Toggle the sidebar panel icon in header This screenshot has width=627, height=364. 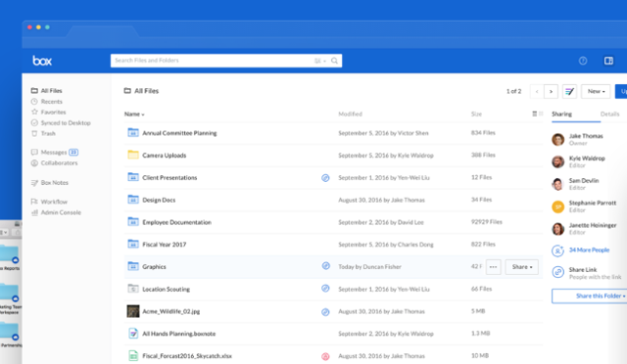tap(608, 61)
